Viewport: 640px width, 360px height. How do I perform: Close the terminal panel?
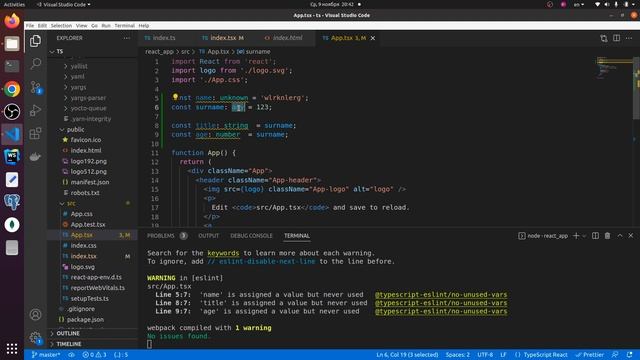631,236
